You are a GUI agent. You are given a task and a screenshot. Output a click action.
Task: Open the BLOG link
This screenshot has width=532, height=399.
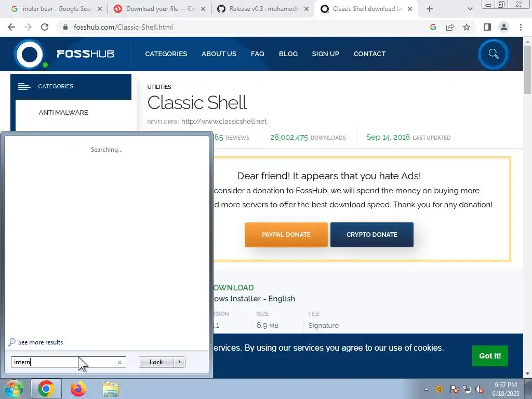click(288, 54)
